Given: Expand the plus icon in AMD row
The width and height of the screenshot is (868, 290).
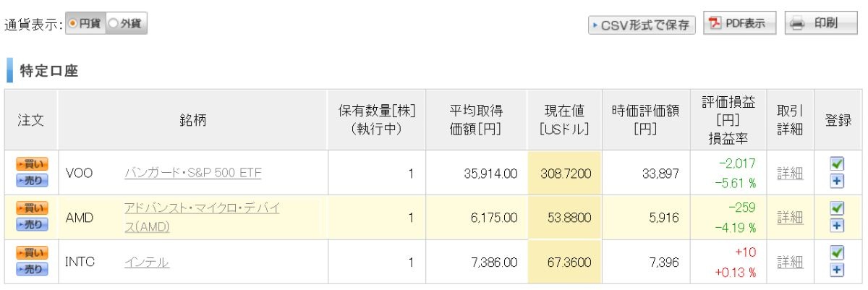Looking at the screenshot, I should pos(838,226).
